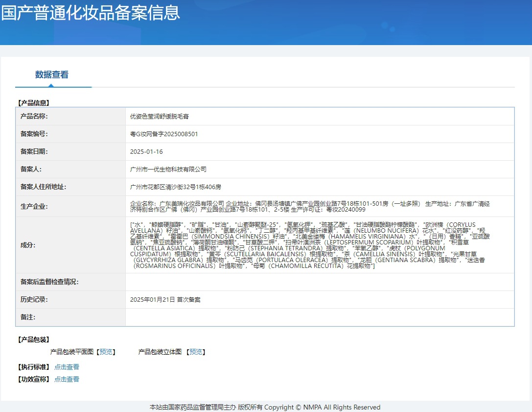This screenshot has width=532, height=412.
Task: Click the 【产品信息】 section heading
Action: tap(33, 103)
